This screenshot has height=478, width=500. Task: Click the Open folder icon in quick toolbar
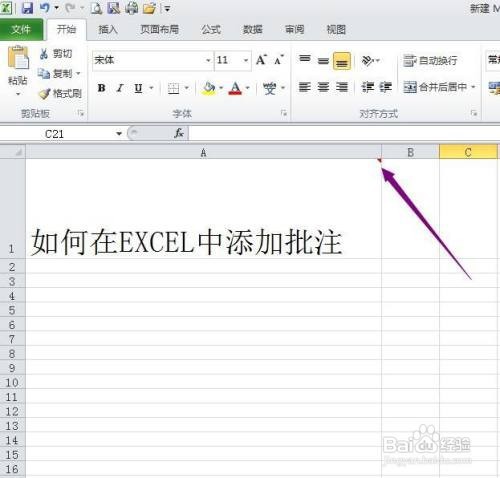149,8
